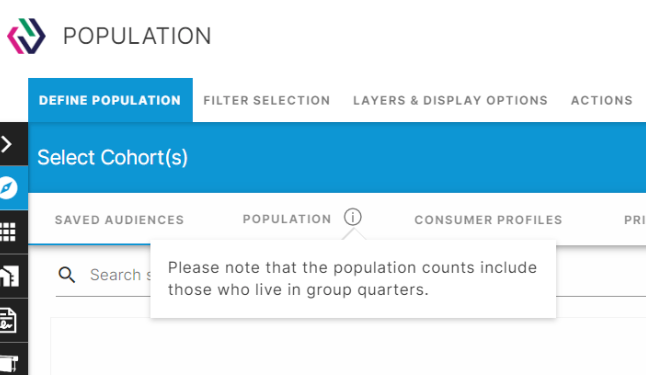
Task: Click the colorful app logo
Action: (x=26, y=36)
